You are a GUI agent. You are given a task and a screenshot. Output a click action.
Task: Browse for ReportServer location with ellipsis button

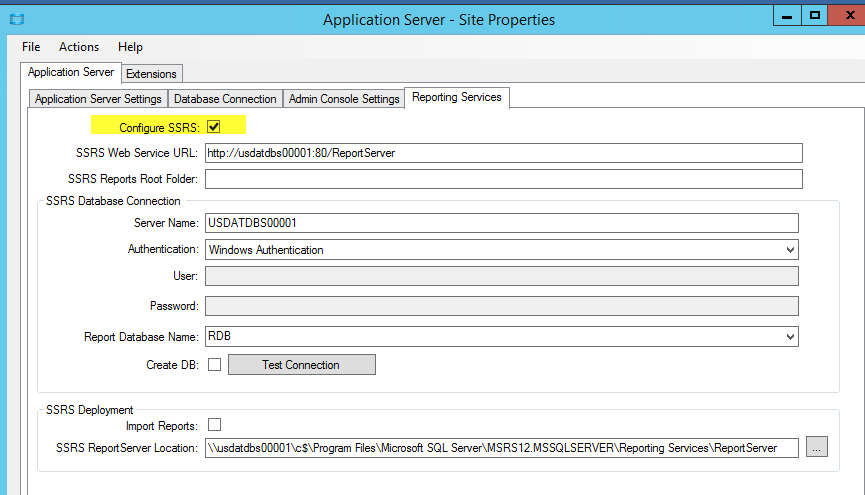pos(816,447)
